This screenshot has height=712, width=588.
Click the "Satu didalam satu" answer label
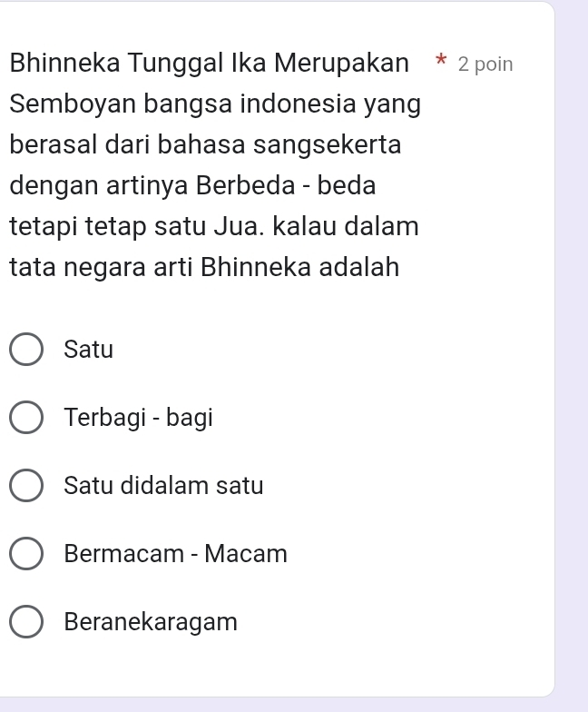[164, 486]
